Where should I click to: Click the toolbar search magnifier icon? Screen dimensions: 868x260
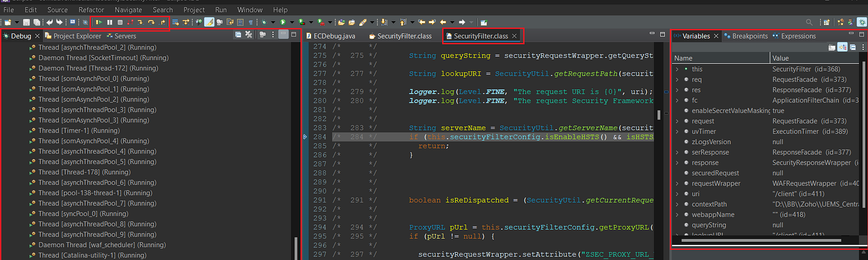pyautogui.click(x=809, y=22)
